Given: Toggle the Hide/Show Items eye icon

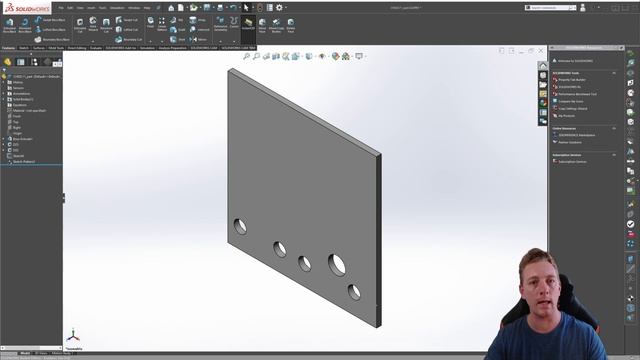Looking at the screenshot, I should coord(322,56).
